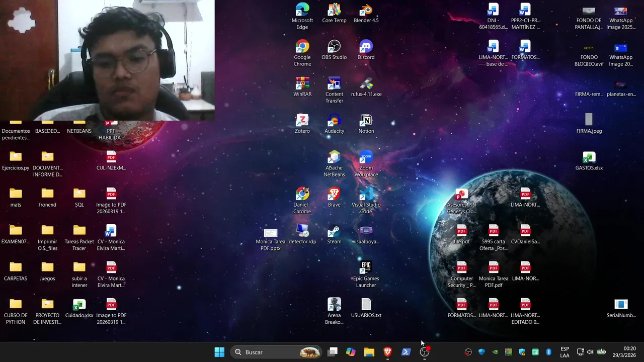Select USUARIOS.txt text file
Image resolution: width=644 pixels, height=362 pixels.
(x=366, y=308)
